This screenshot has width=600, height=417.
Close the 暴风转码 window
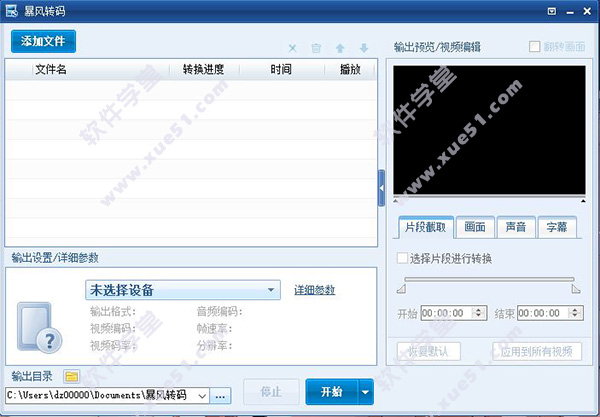click(587, 11)
